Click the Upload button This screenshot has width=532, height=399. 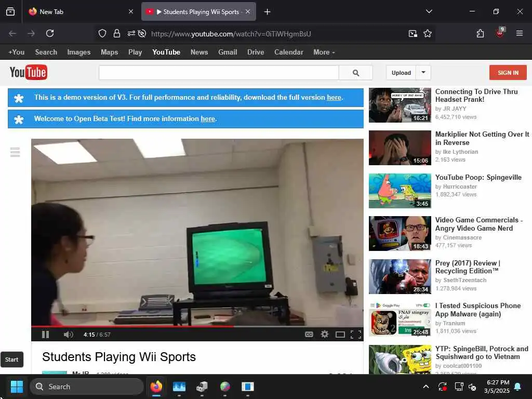click(401, 73)
